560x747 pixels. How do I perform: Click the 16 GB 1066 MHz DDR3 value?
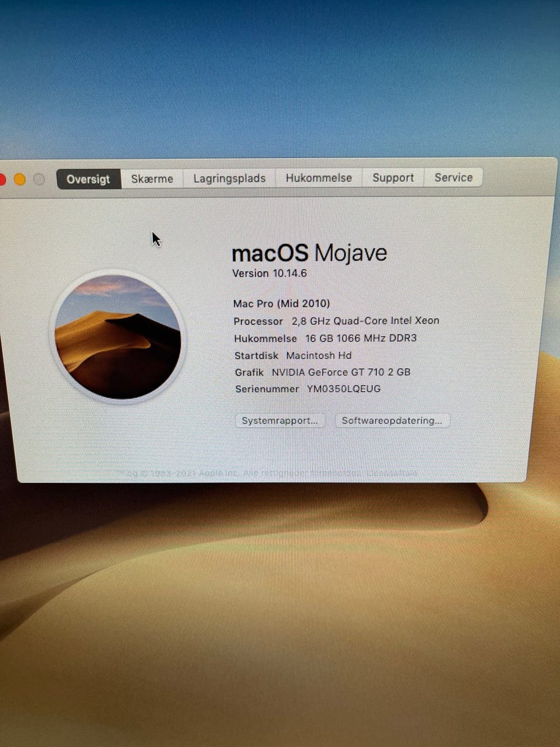pyautogui.click(x=361, y=338)
